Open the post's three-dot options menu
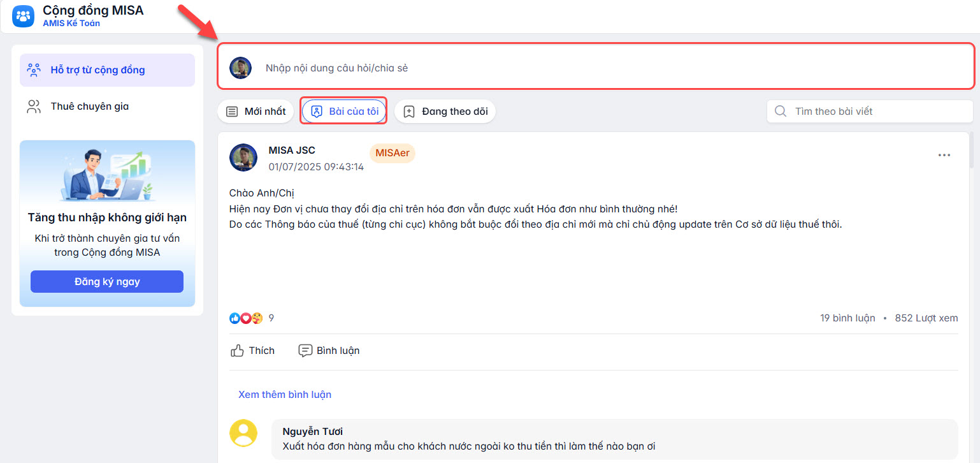This screenshot has height=463, width=980. click(944, 155)
